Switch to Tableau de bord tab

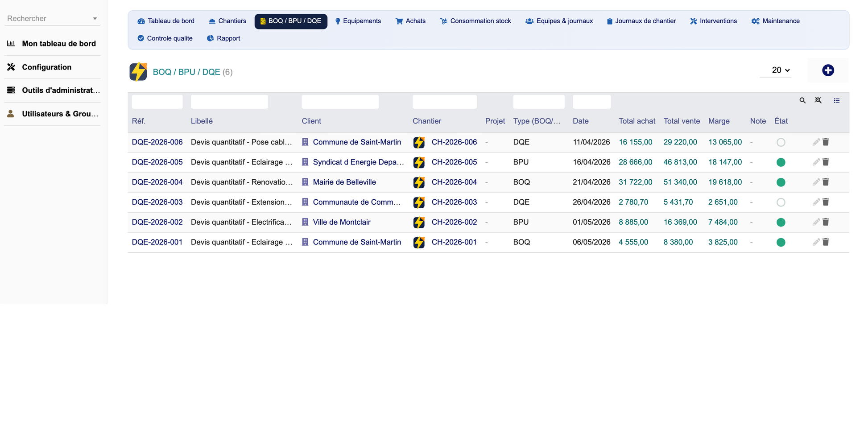pos(166,21)
